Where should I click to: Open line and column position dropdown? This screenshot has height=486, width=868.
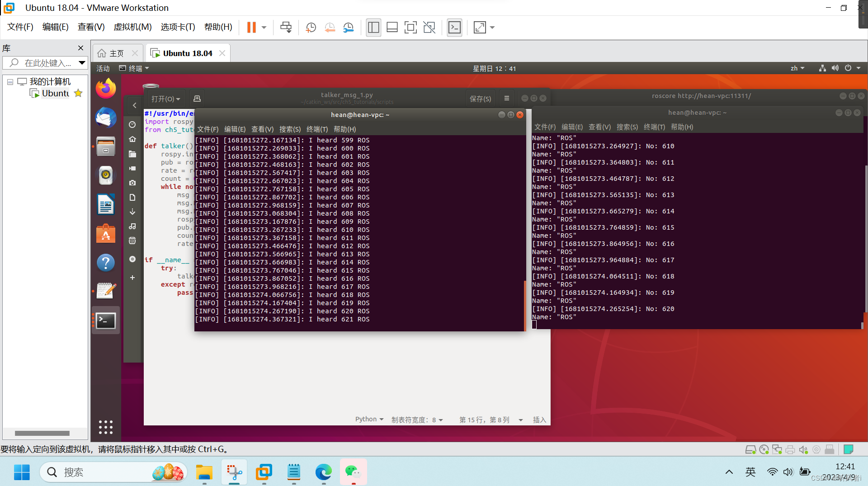point(491,420)
